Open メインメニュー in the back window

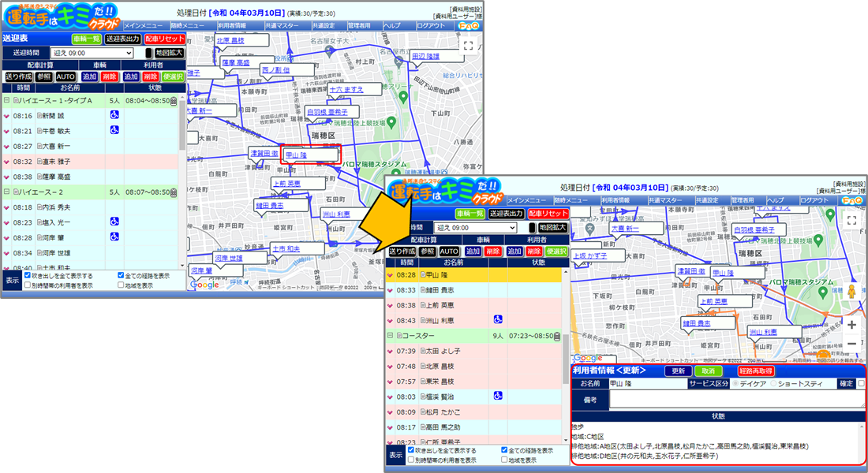(144, 25)
